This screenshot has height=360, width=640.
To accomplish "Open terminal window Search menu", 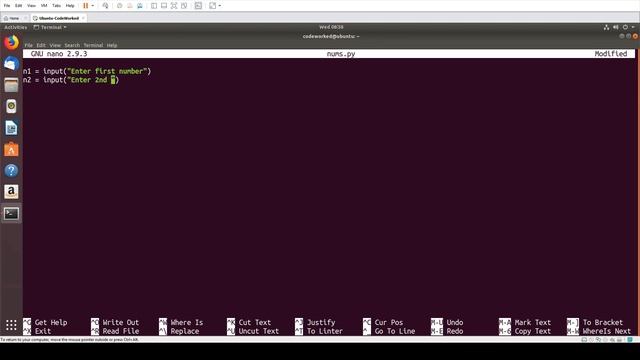I will [72, 45].
